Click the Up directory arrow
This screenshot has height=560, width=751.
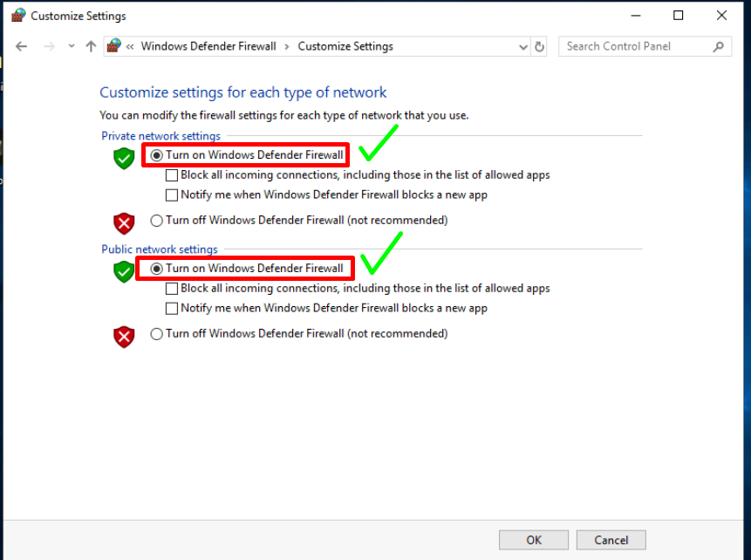(x=91, y=46)
